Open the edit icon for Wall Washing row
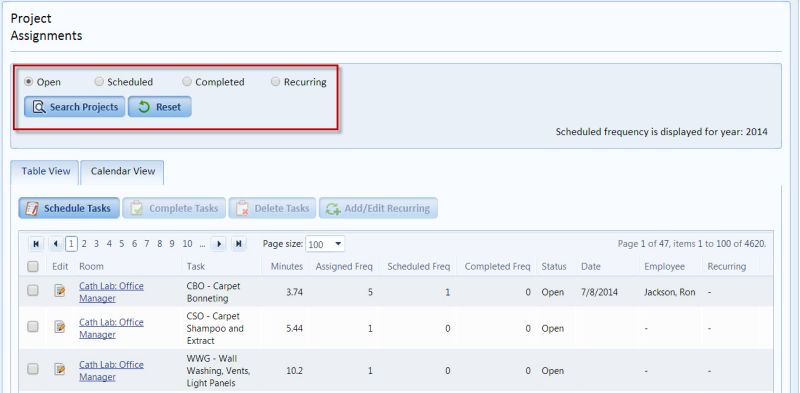Screen dimensions: 800x393 pos(60,369)
